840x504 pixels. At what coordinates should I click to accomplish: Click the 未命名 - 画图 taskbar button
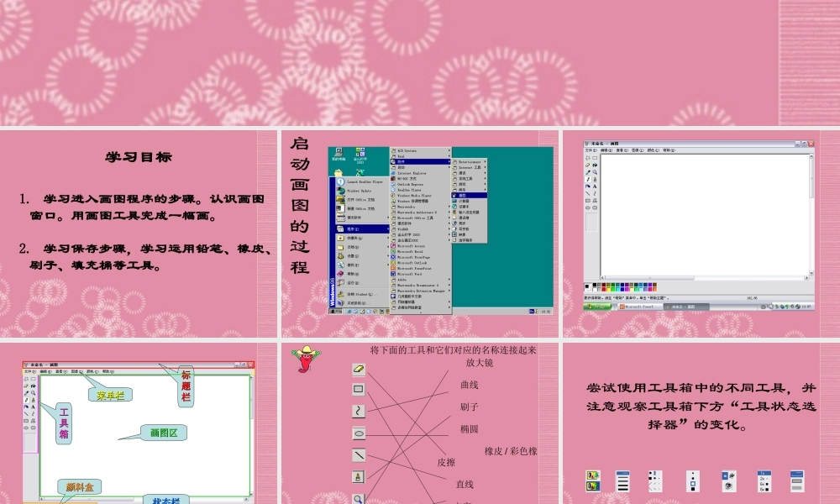(x=686, y=307)
